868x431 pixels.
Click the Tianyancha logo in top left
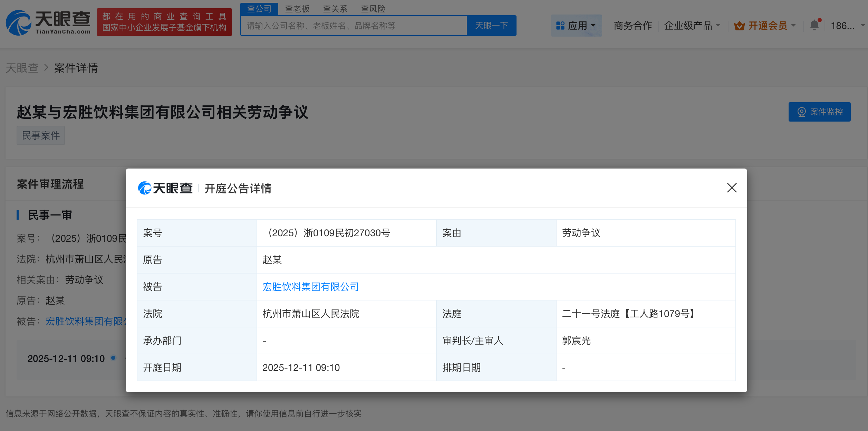tap(48, 22)
